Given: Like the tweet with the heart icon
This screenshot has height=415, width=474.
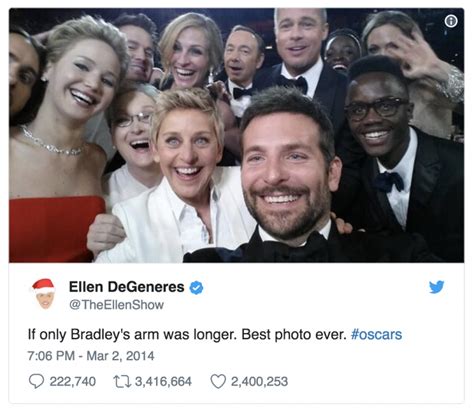Looking at the screenshot, I should click(x=218, y=382).
